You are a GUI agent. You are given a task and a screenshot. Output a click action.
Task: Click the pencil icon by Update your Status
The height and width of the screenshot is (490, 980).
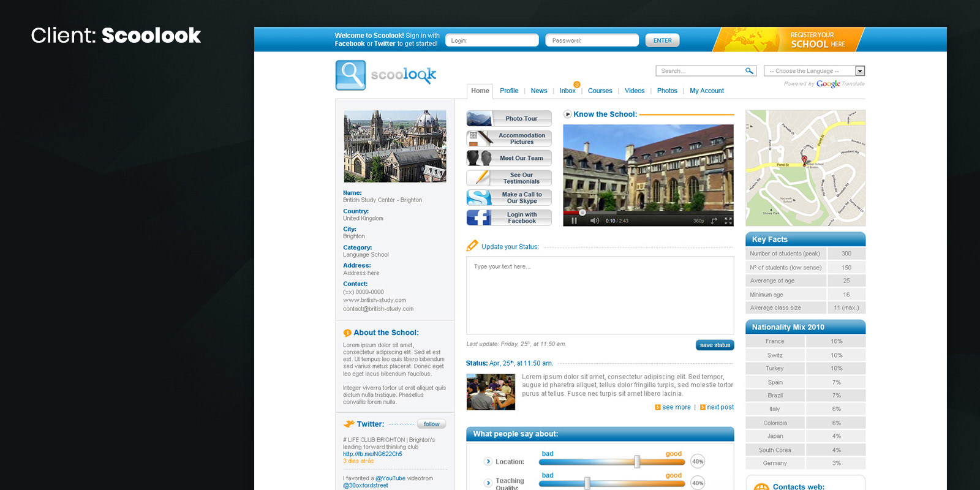click(x=472, y=246)
